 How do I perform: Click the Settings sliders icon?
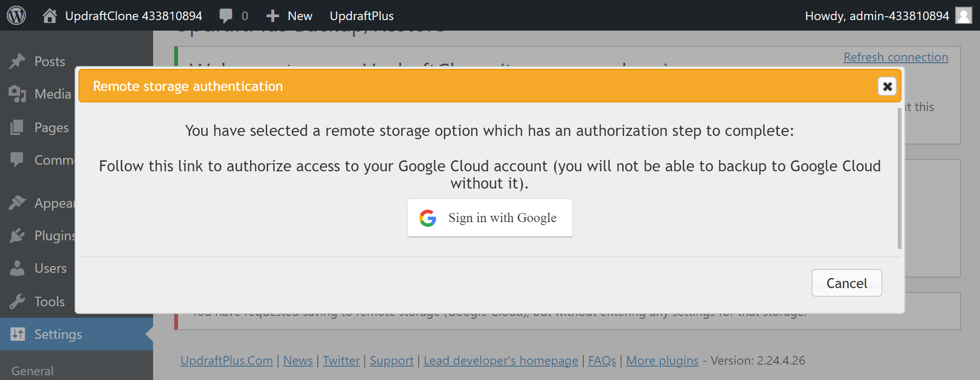[x=17, y=334]
